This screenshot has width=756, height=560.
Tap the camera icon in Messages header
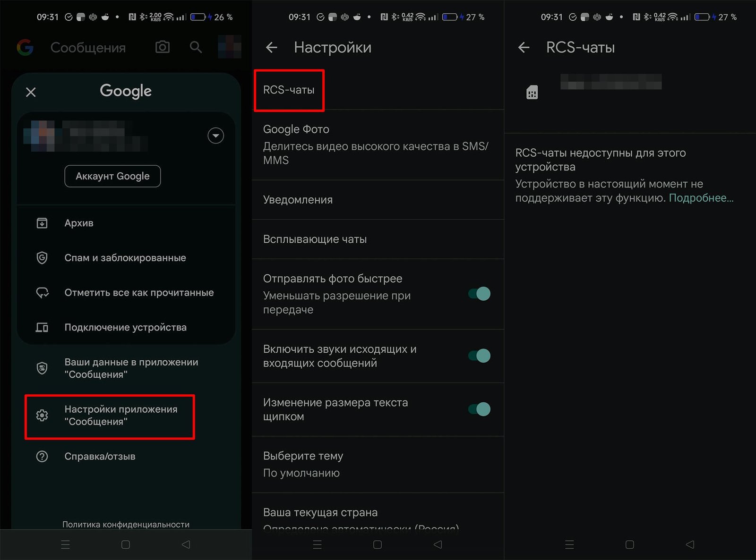(163, 47)
